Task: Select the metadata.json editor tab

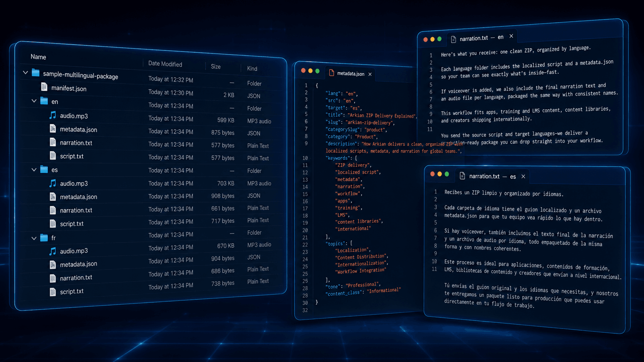Action: [x=351, y=73]
